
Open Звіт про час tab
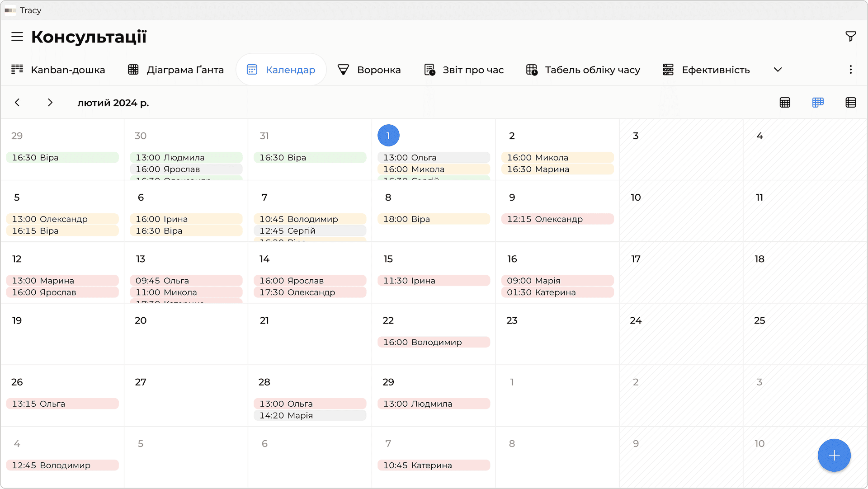tap(464, 70)
